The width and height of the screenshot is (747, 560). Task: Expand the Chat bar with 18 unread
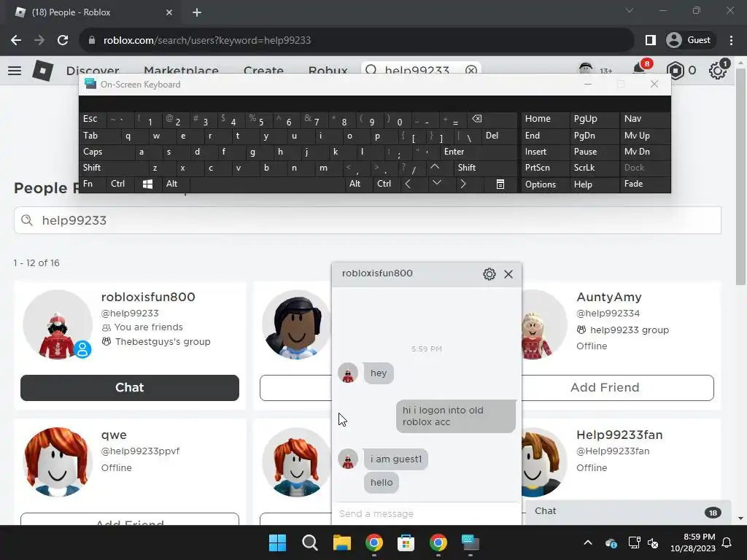(627, 511)
